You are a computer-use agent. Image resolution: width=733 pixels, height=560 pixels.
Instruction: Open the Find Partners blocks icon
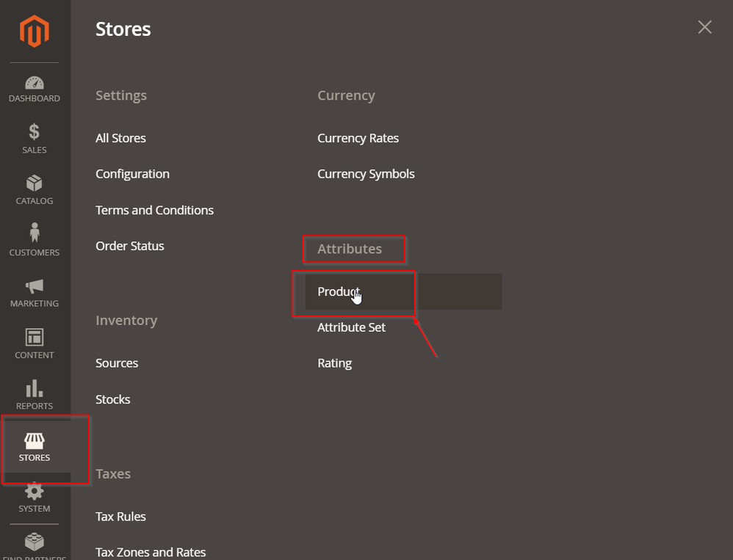coord(34,542)
